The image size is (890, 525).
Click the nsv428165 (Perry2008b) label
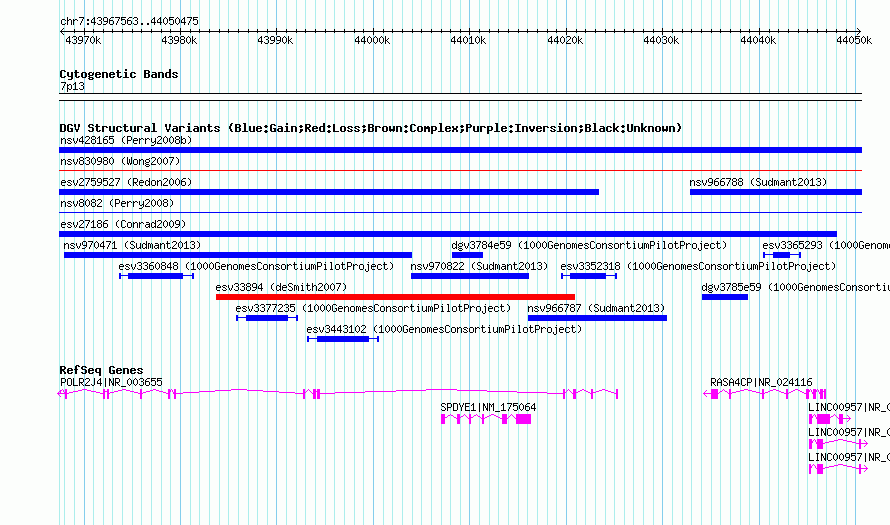click(126, 140)
